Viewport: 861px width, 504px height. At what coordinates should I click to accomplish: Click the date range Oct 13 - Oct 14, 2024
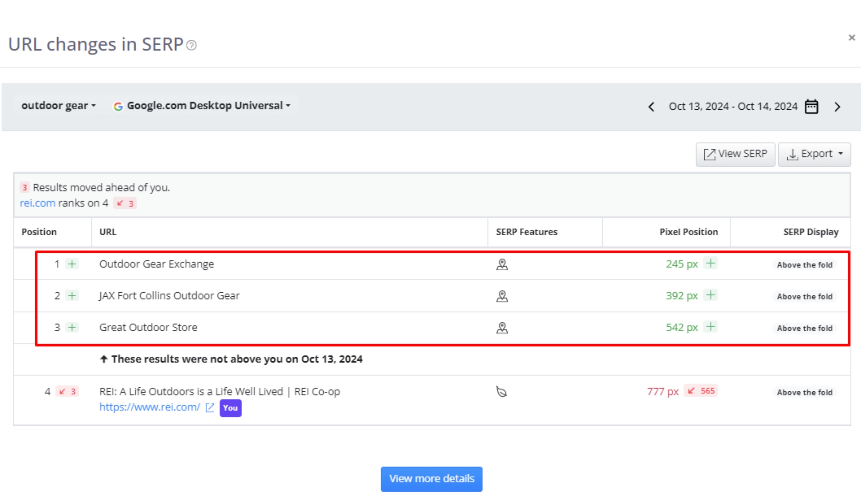733,107
